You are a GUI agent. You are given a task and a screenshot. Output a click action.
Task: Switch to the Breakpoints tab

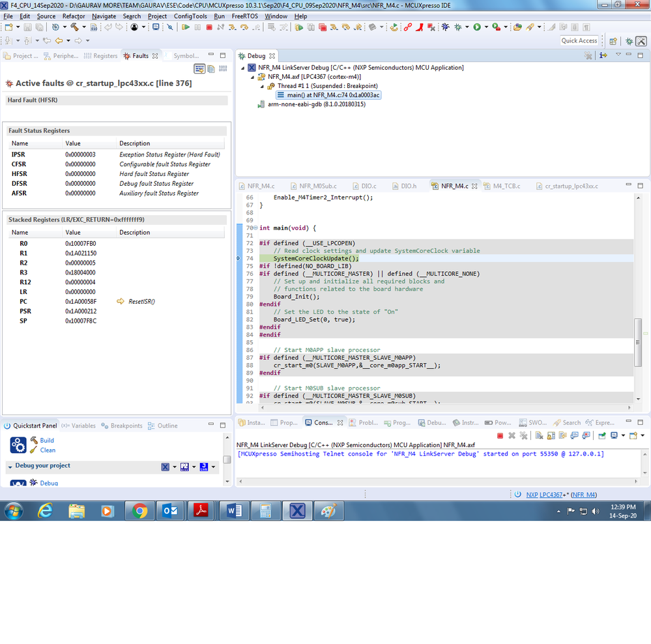[x=122, y=426]
